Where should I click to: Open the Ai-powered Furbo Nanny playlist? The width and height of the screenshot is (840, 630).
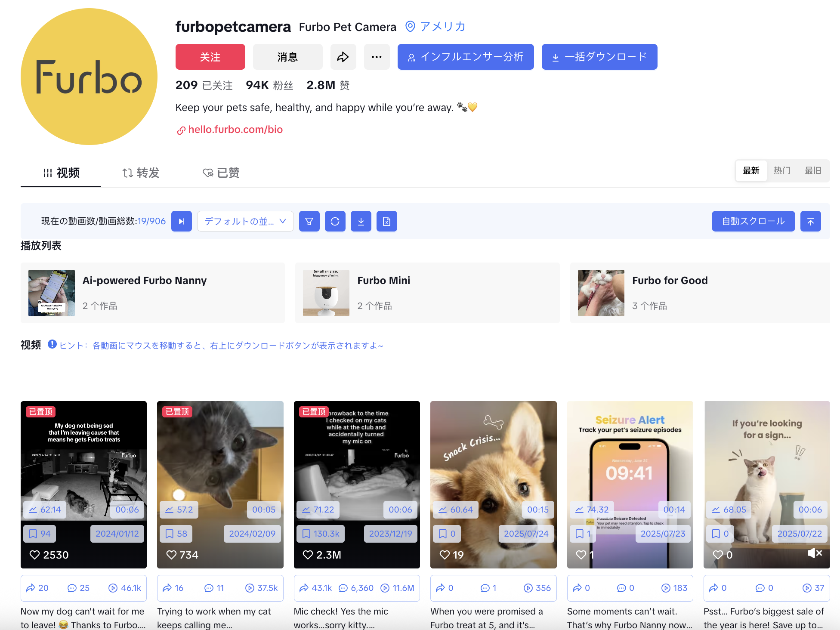(x=153, y=293)
